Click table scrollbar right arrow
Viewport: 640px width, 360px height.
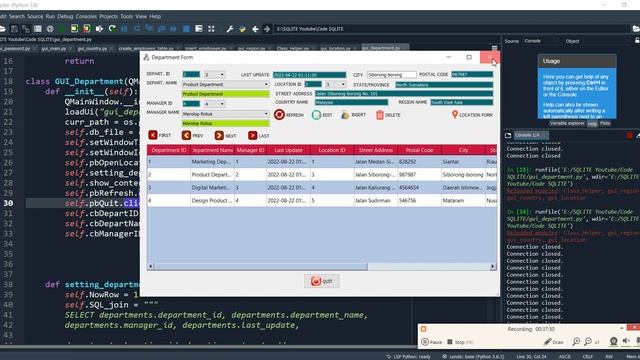pos(493,267)
